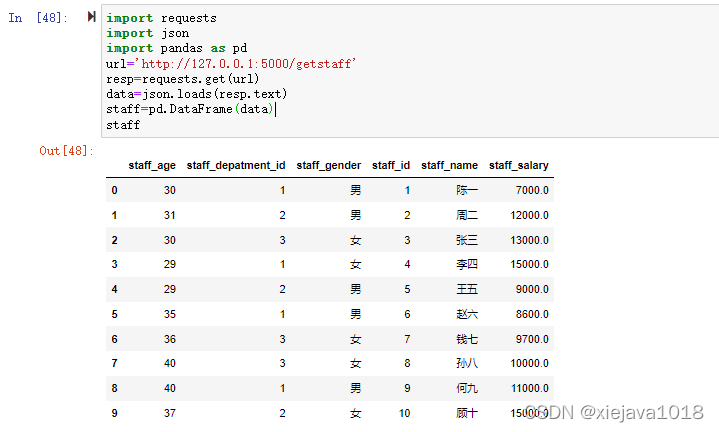This screenshot has width=719, height=432.
Task: Click the salary value 13000.0
Action: (x=529, y=240)
